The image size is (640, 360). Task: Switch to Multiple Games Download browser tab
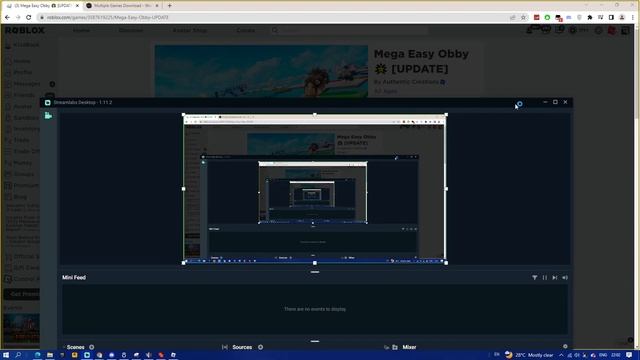(x=122, y=6)
